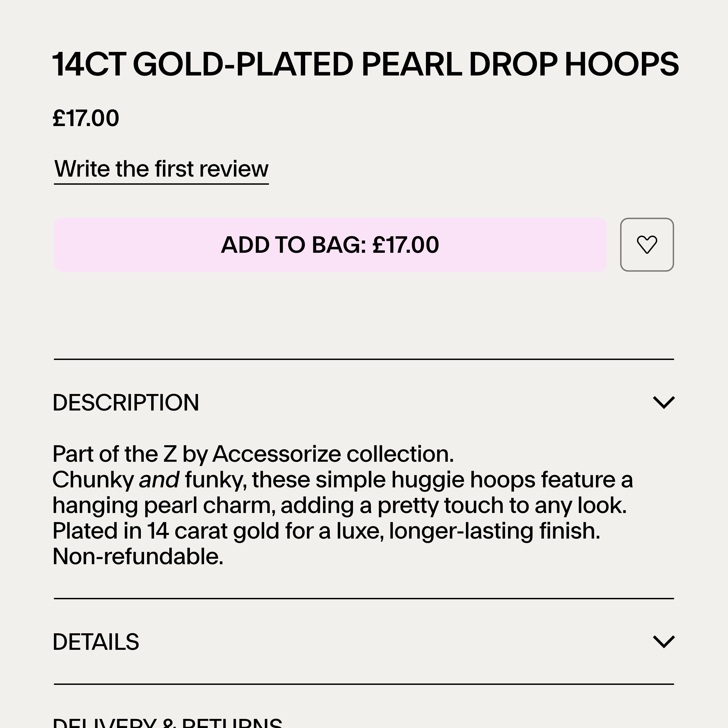Click the £17.00 price below the title

click(86, 118)
